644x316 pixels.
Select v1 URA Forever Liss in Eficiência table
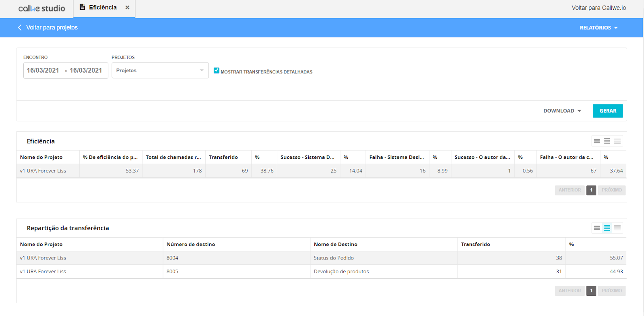43,171
